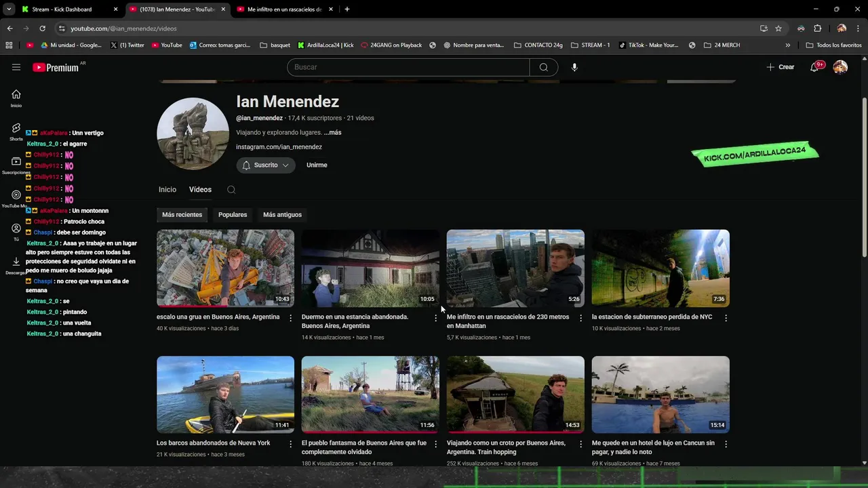Viewport: 868px width, 488px height.
Task: Open the ArdillaLoca24 Kick bookmark
Action: (x=325, y=45)
